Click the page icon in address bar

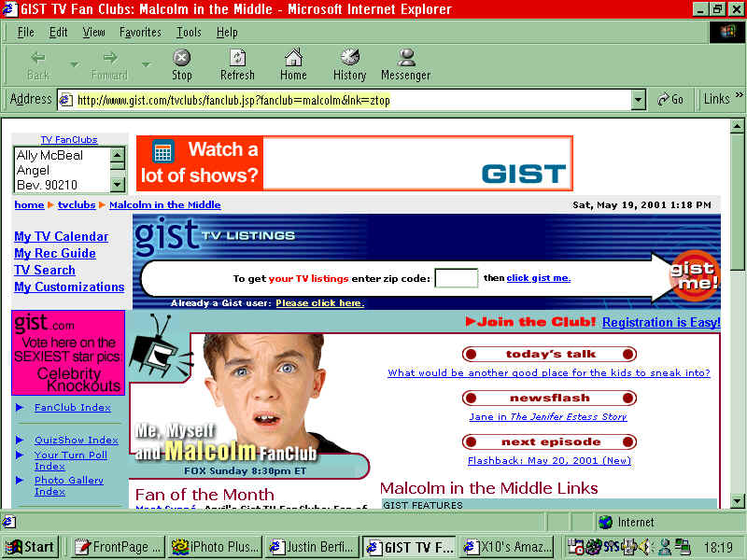tap(65, 100)
